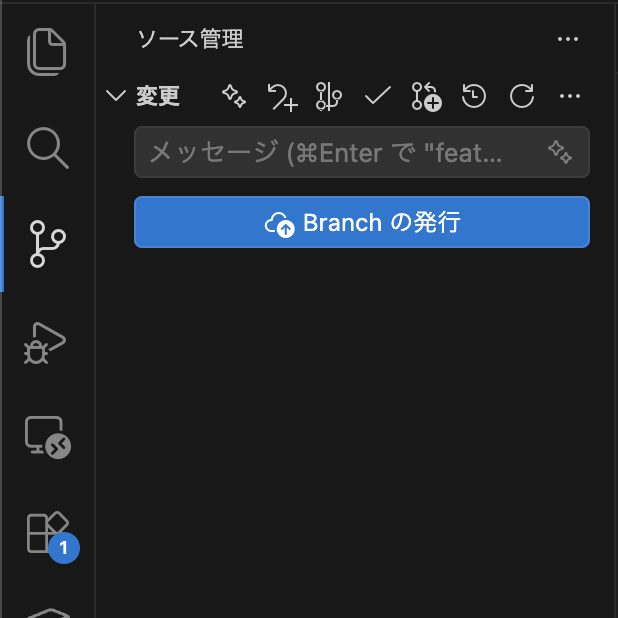
Task: Click the undo-with-plus icon in 変更 toolbar
Action: pyautogui.click(x=282, y=97)
